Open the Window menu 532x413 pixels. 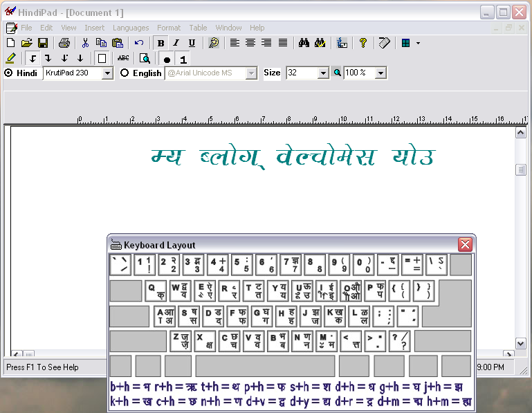[228, 28]
